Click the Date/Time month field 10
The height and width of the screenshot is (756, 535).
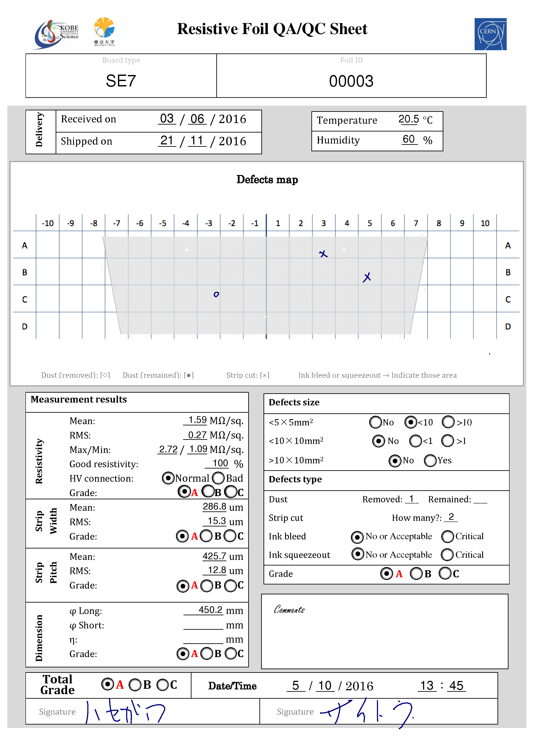[x=325, y=686]
